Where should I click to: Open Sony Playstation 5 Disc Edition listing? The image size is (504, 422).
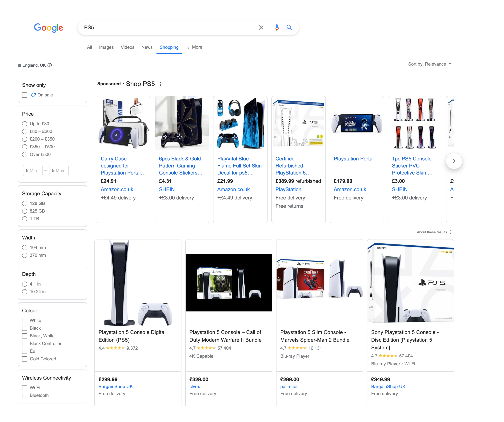405,340
